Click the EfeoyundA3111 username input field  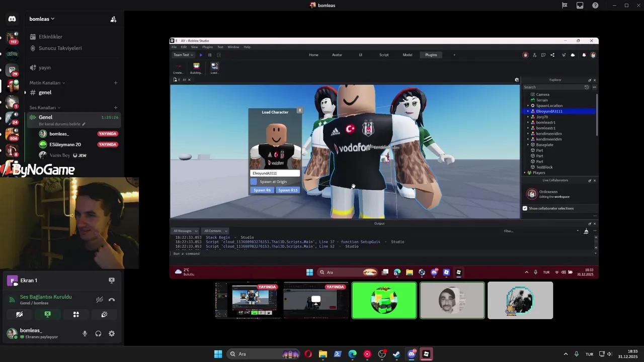(x=275, y=173)
